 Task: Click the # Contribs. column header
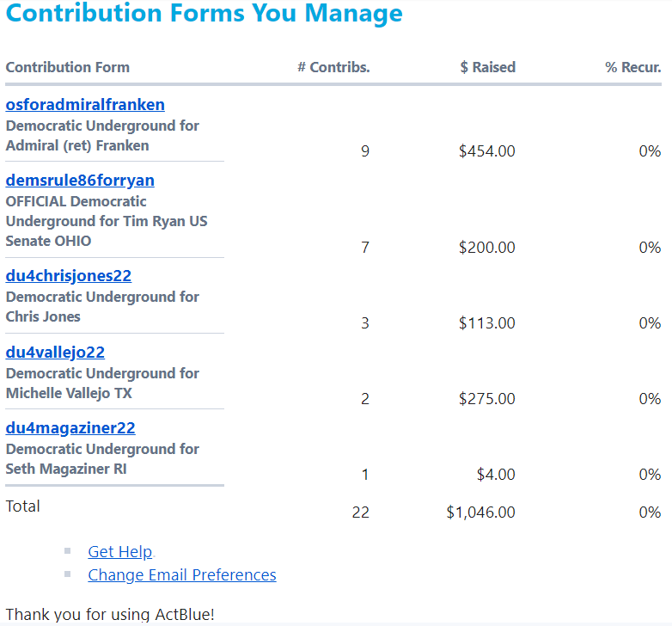click(x=333, y=67)
